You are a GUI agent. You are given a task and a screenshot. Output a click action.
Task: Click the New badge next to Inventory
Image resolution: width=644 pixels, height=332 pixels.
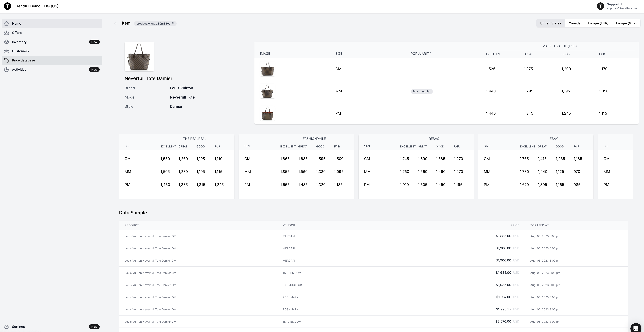pos(94,42)
